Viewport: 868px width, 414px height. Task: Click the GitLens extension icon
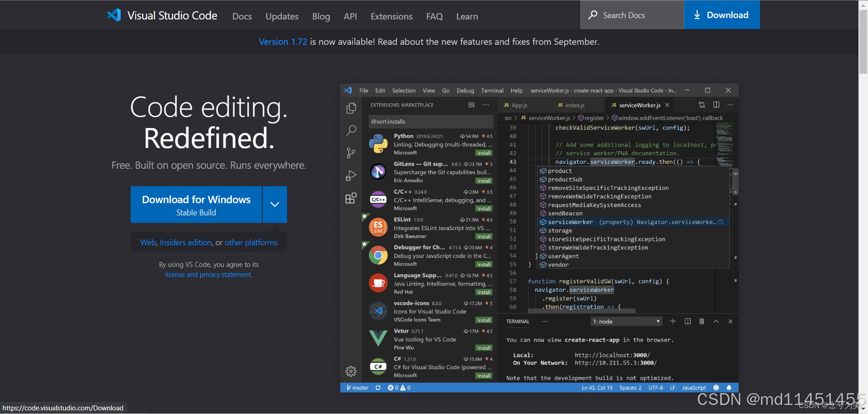(x=378, y=171)
